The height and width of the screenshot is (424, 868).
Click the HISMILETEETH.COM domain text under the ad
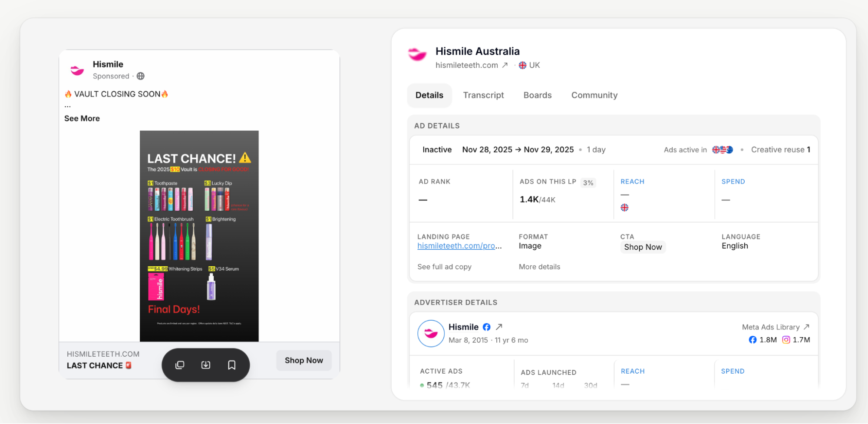103,354
